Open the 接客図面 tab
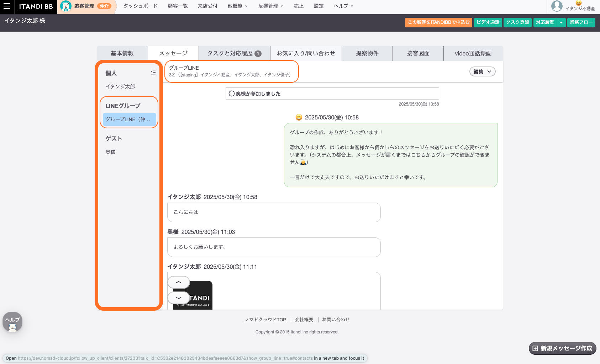 coord(418,53)
